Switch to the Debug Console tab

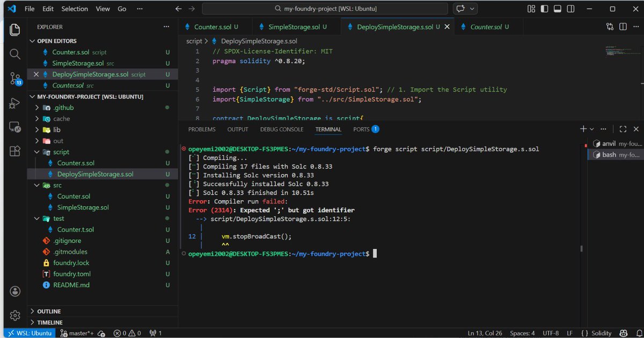282,130
